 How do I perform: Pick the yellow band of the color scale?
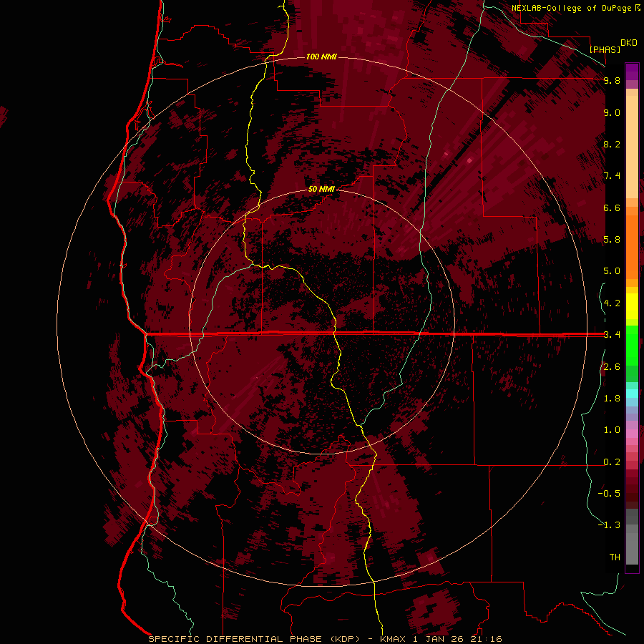pyautogui.click(x=632, y=306)
